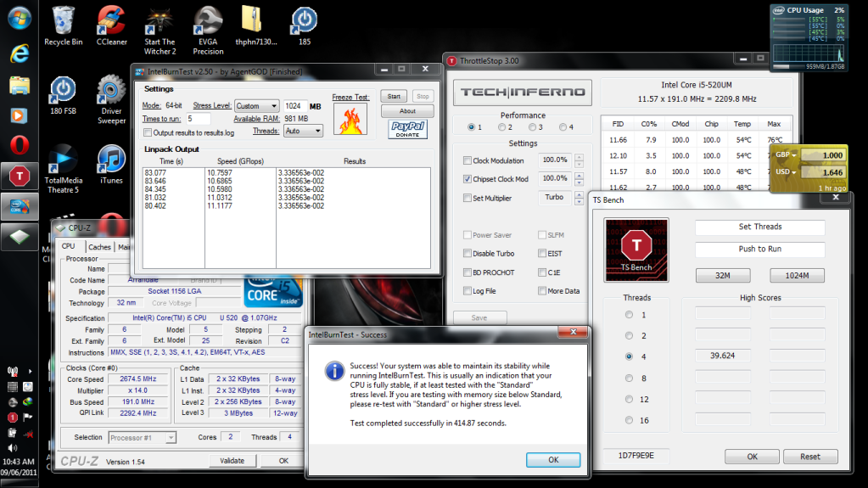The width and height of the screenshot is (868, 488).
Task: Select 8 threads in TS Bench
Action: tap(629, 378)
